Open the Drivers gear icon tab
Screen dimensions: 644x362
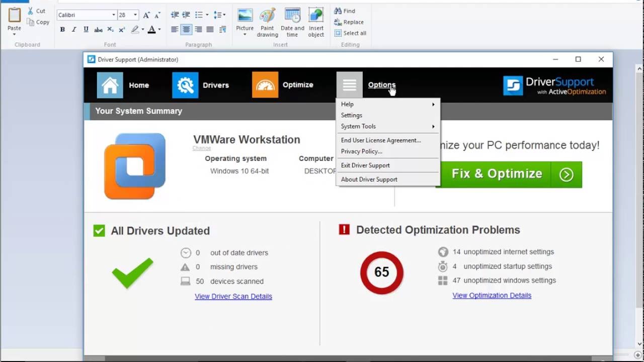(x=185, y=85)
